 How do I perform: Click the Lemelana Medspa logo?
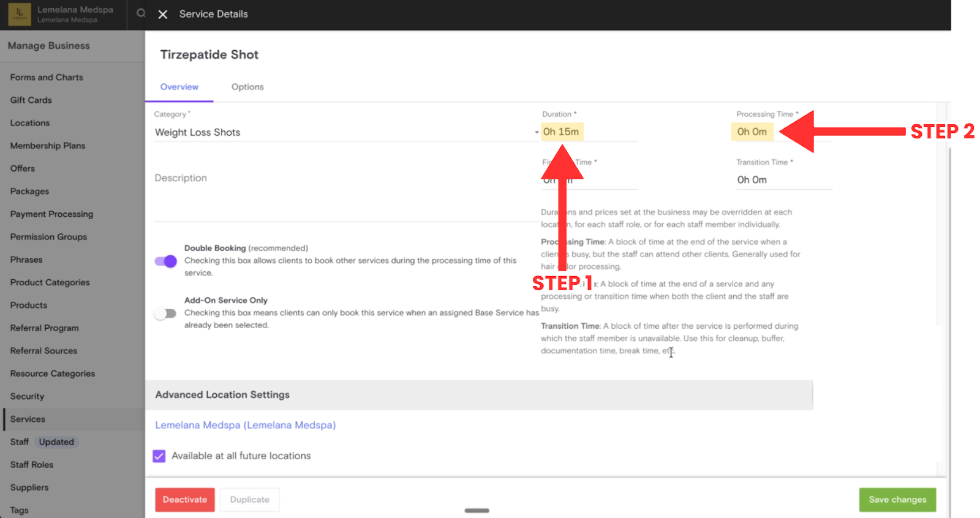[20, 14]
